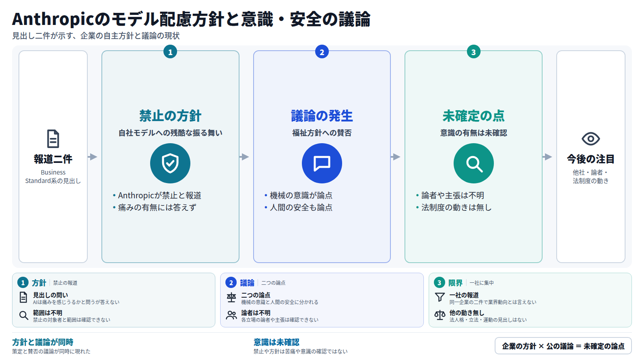Viewport: 644px width, 362px height.
Task: Click the 二つの論点 item title
Action: pos(256,295)
